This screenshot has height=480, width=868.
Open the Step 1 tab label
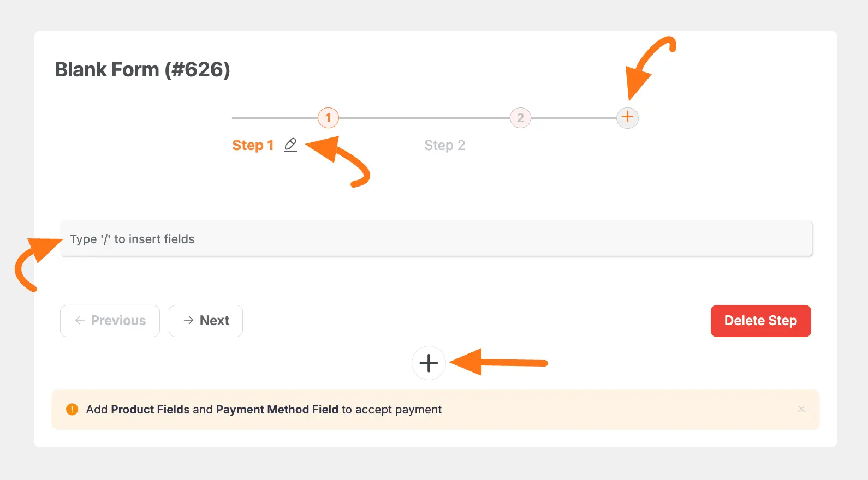click(253, 146)
